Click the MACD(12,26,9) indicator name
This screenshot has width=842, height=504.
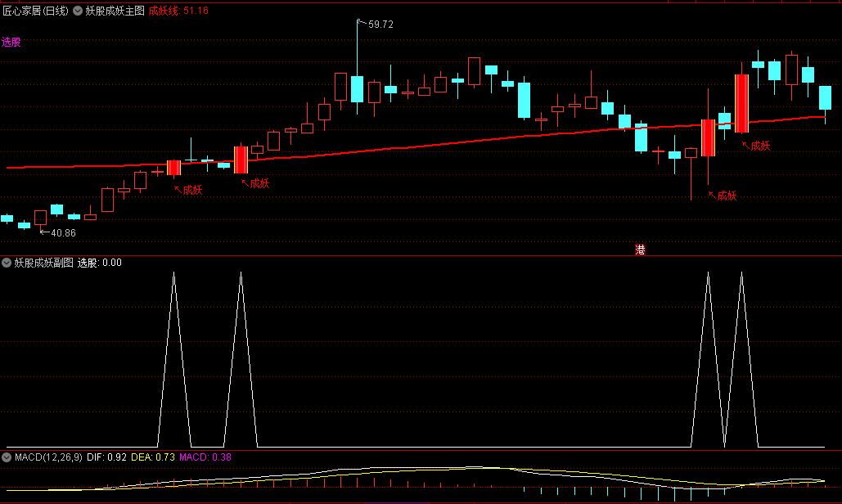pyautogui.click(x=48, y=457)
